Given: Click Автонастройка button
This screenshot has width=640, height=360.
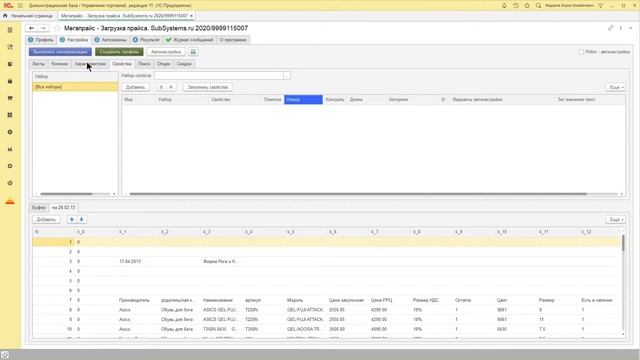Looking at the screenshot, I should coord(166,52).
